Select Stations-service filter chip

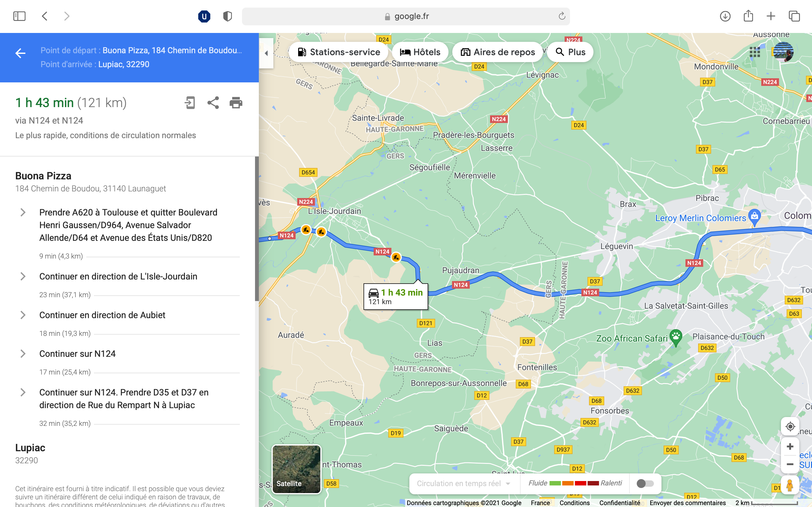point(338,52)
